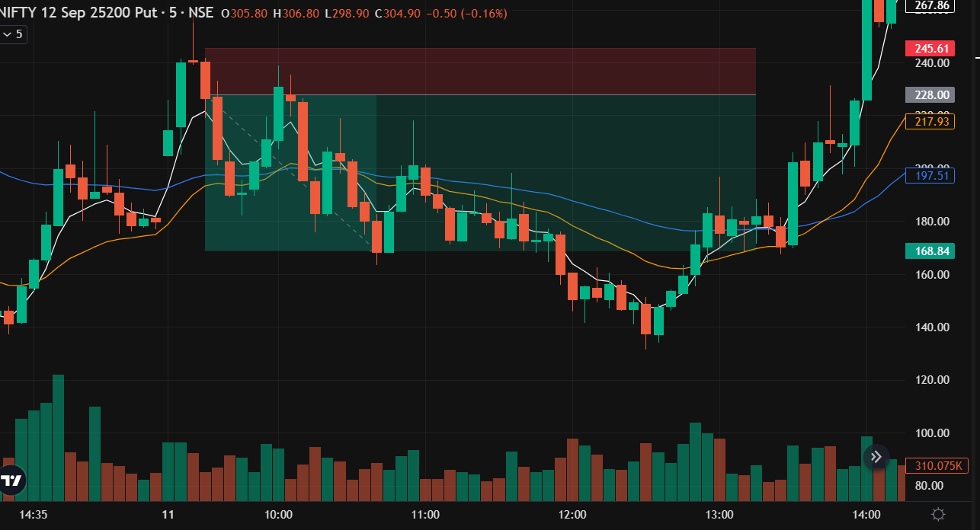Click the orange 217.93 moving average label
Viewport: 980px width, 530px height.
coord(930,122)
